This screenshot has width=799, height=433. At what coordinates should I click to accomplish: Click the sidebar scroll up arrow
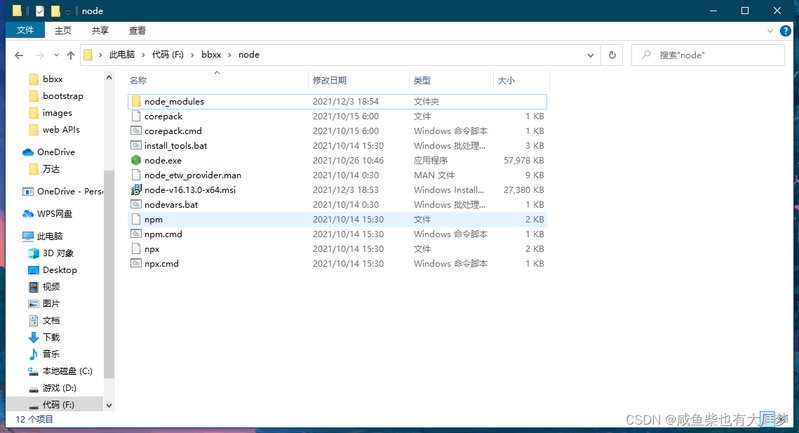pyautogui.click(x=109, y=77)
